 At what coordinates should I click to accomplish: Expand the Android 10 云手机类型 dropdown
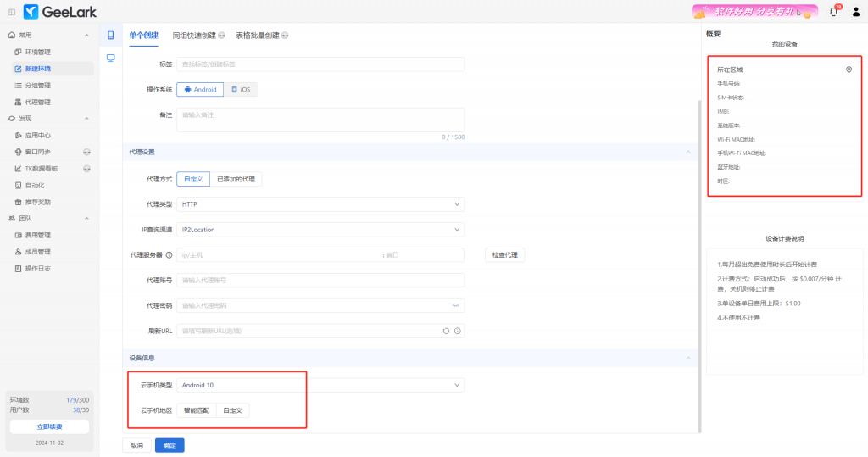pyautogui.click(x=320, y=385)
